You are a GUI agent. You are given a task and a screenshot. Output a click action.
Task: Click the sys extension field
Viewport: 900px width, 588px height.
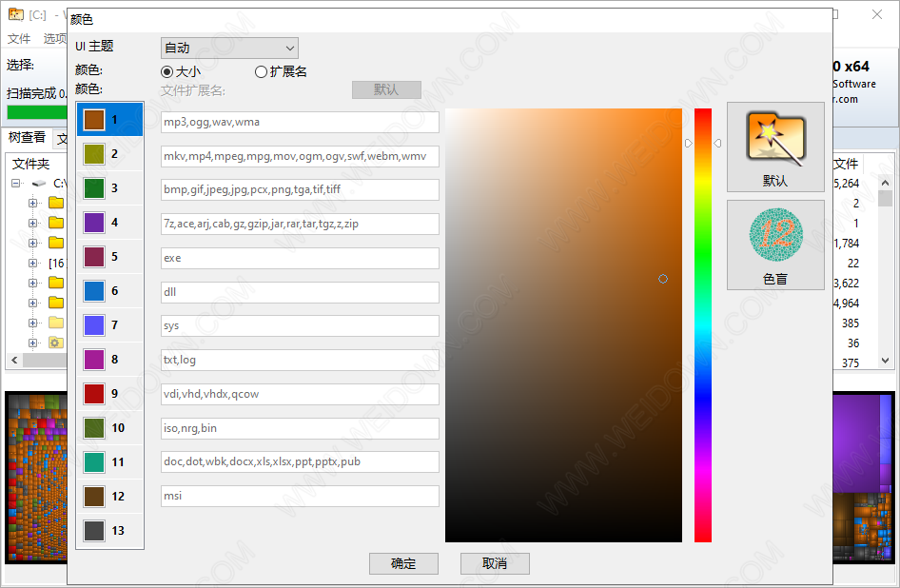(x=300, y=326)
